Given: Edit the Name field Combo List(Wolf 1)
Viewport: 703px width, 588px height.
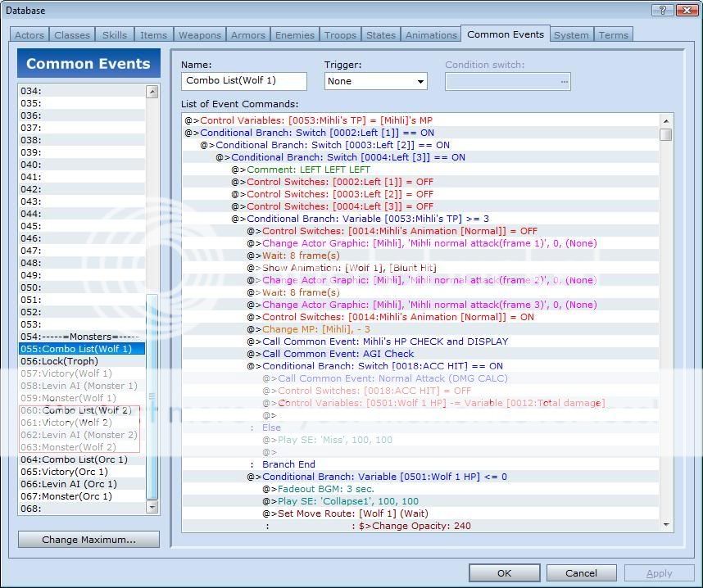Looking at the screenshot, I should coord(243,81).
